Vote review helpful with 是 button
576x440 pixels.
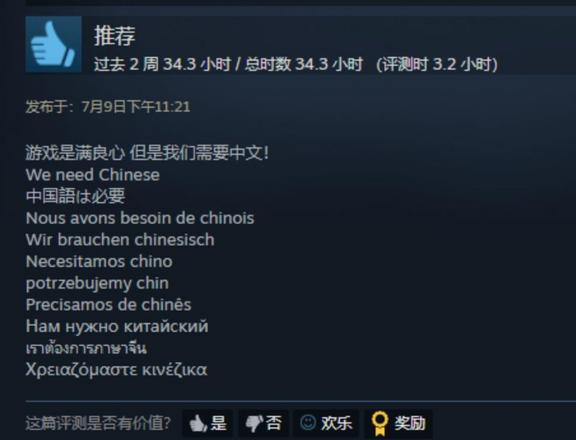208,423
